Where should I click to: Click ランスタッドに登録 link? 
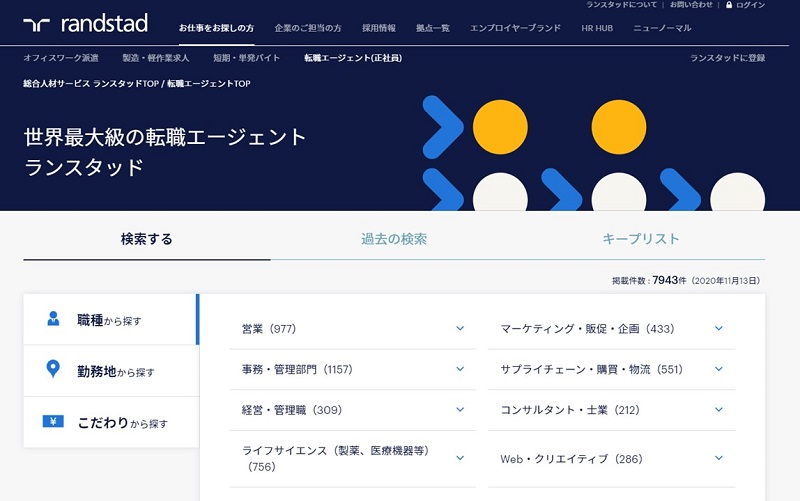(x=728, y=58)
